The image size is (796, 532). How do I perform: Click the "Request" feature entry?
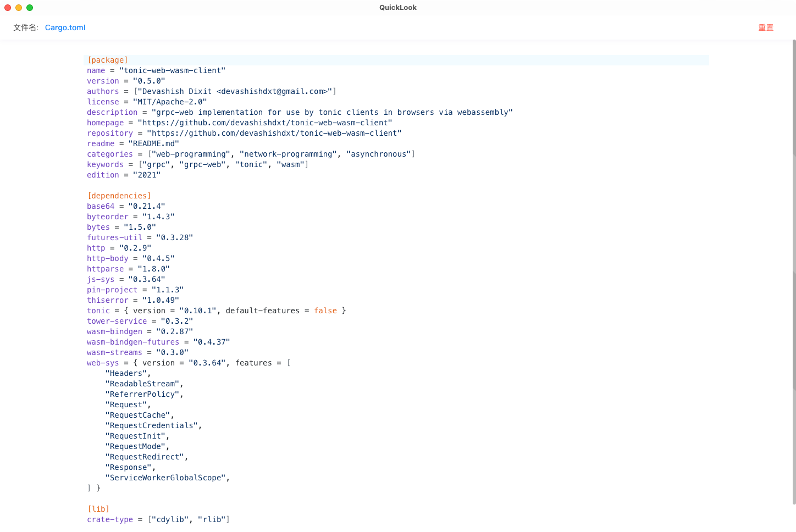coord(128,405)
